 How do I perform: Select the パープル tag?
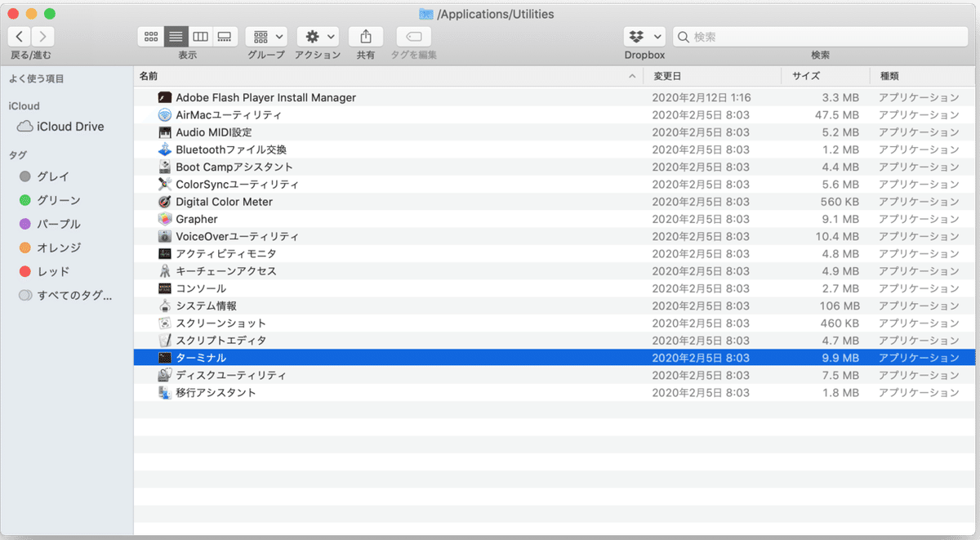[51, 224]
